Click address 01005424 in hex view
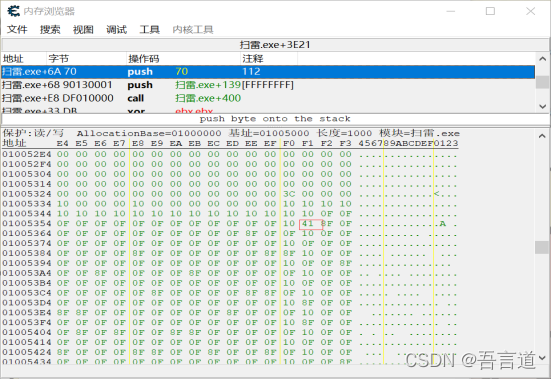 pyautogui.click(x=27, y=352)
